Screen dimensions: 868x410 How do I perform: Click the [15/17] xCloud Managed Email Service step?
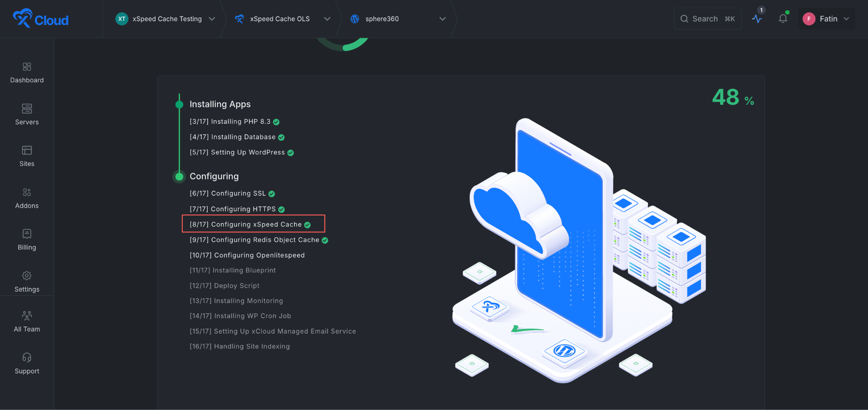coord(273,331)
